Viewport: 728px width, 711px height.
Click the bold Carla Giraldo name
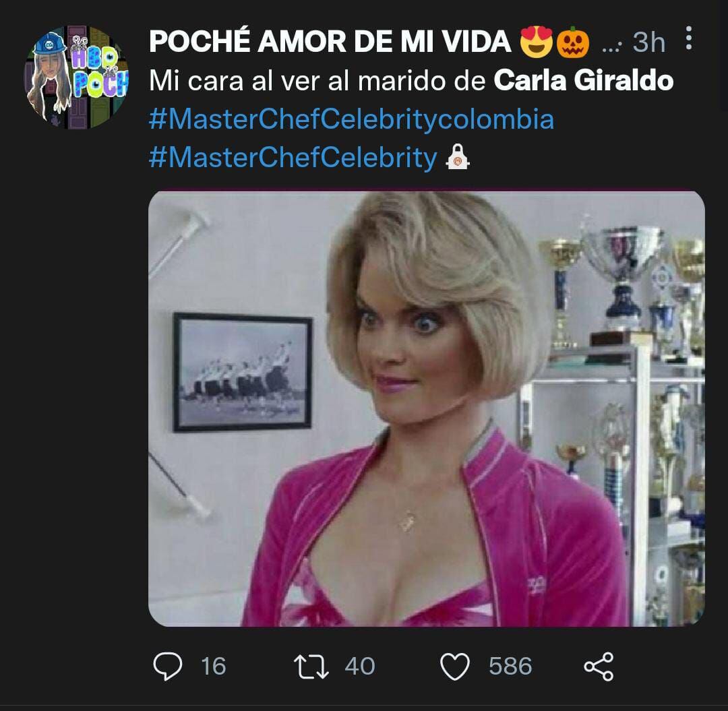(583, 81)
